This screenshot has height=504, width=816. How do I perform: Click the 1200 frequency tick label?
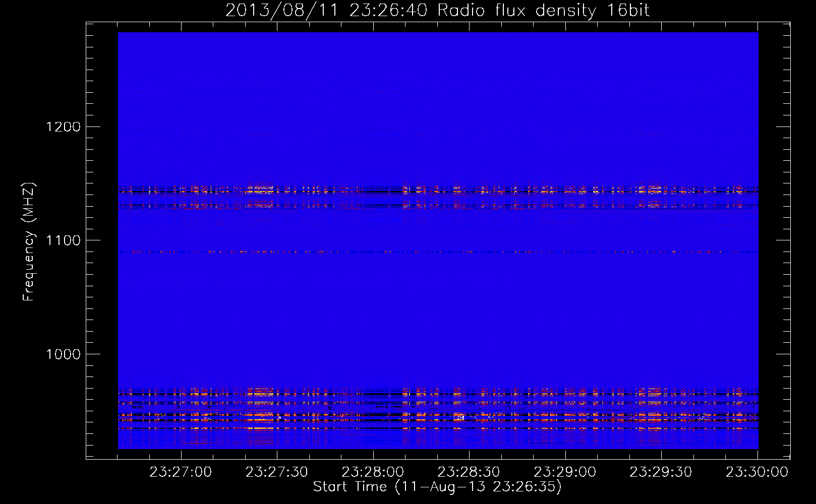pos(63,127)
